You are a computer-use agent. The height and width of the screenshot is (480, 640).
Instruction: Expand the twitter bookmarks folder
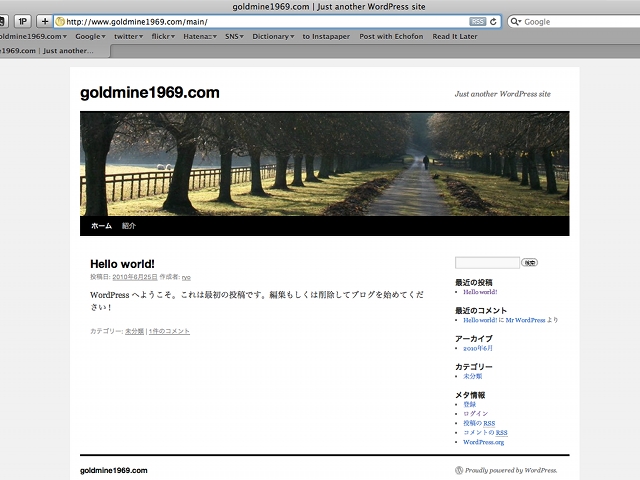pos(129,36)
